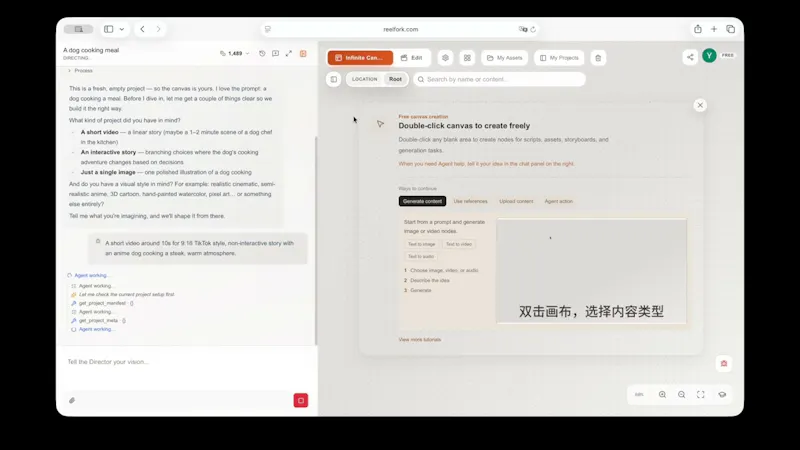Click the get_project_meta tool call row
The width and height of the screenshot is (800, 450).
click(x=98, y=321)
